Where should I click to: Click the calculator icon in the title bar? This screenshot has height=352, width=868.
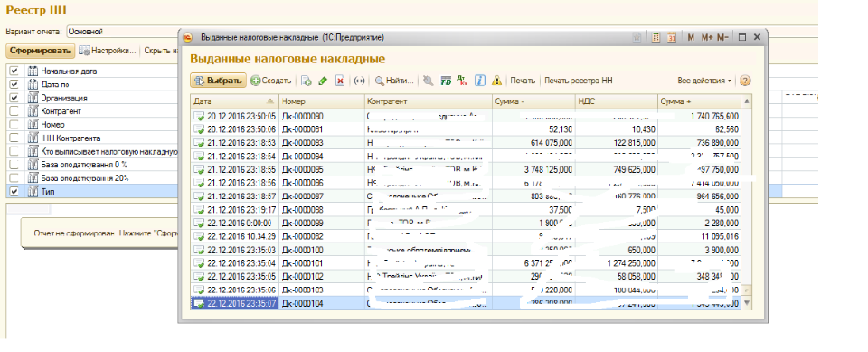(656, 37)
